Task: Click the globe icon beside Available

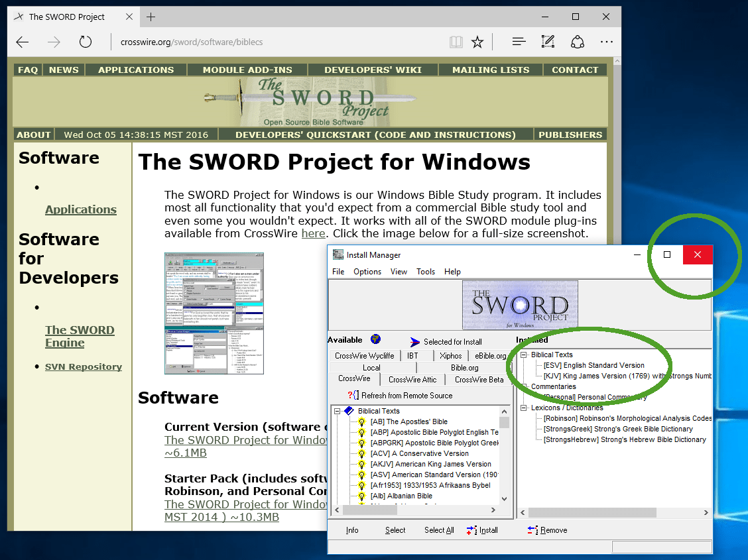Action: point(375,339)
